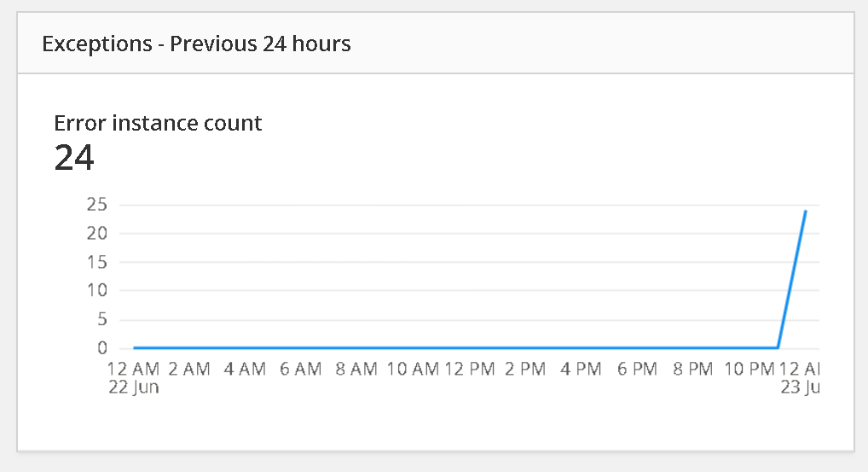The height and width of the screenshot is (472, 868).
Task: Click the 10 value on the y-axis
Action: tap(97, 290)
